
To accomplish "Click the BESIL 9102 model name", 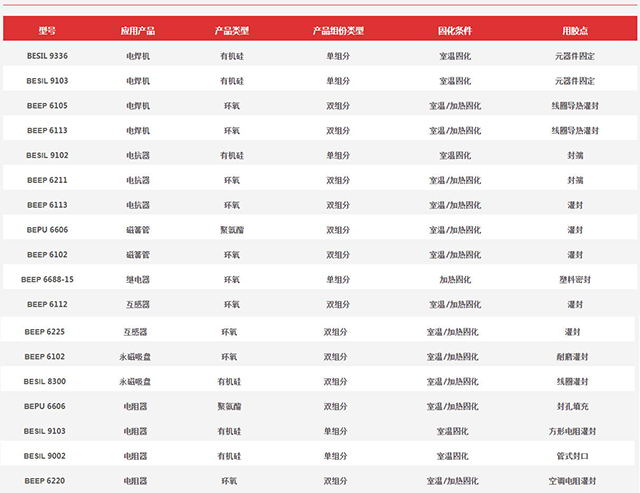I will pos(47,155).
